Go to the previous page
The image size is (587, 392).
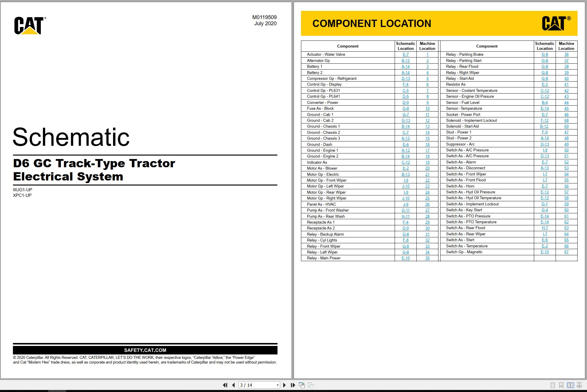233,385
